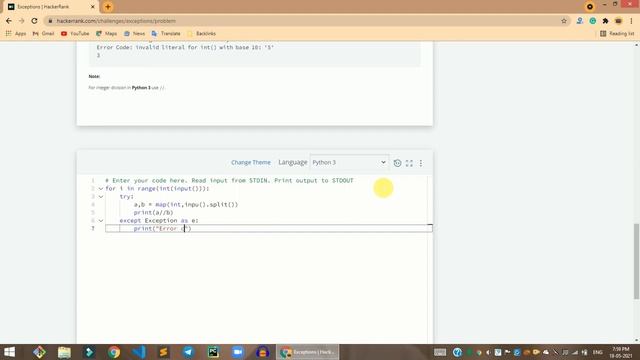Open touch keyboard icon in system tray
This screenshot has width=640, height=360.
(x=440, y=352)
